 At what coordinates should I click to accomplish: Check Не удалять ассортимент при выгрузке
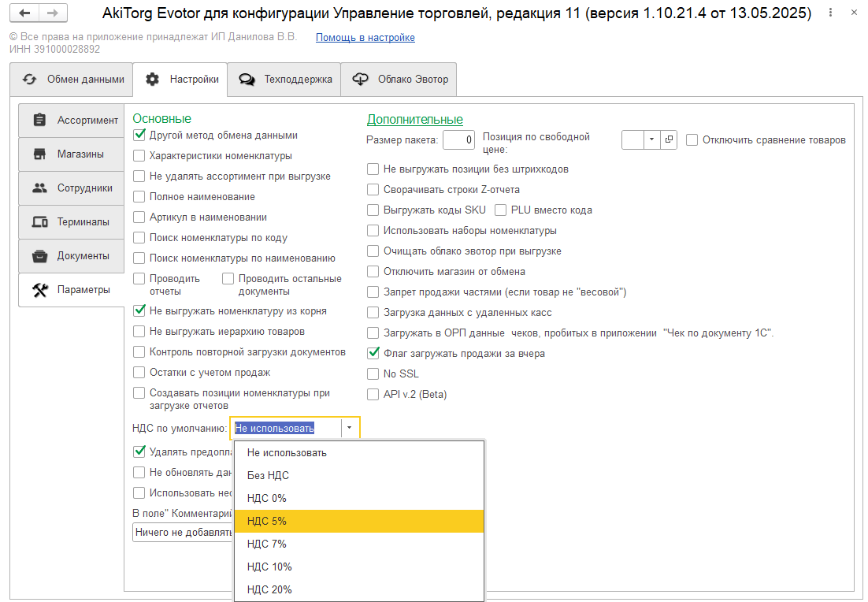(139, 177)
